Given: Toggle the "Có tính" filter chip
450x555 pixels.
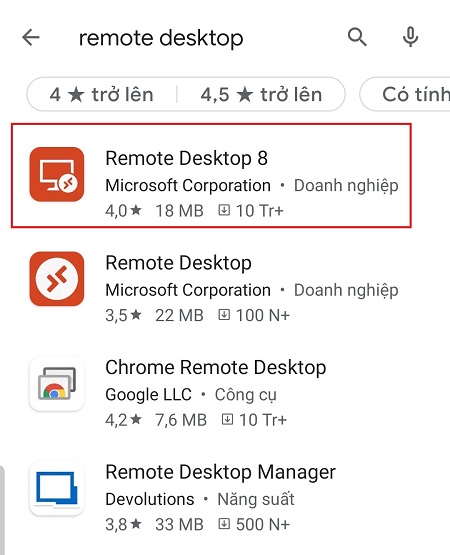Looking at the screenshot, I should pos(405,95).
